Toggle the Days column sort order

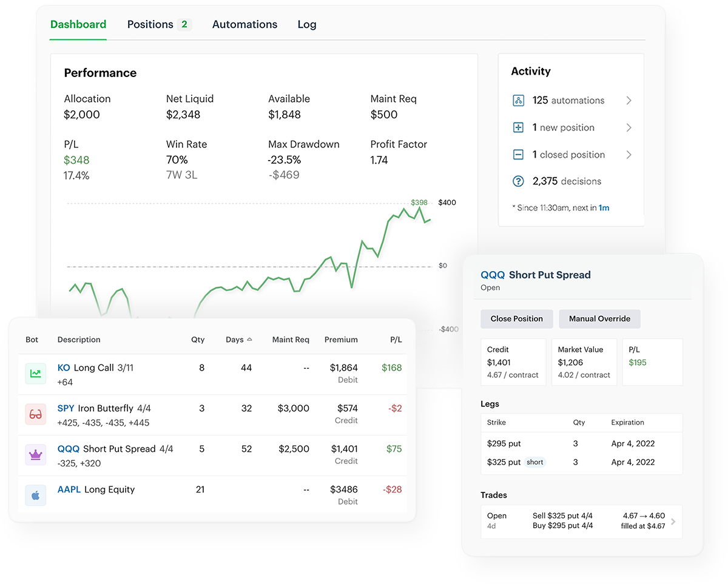238,340
